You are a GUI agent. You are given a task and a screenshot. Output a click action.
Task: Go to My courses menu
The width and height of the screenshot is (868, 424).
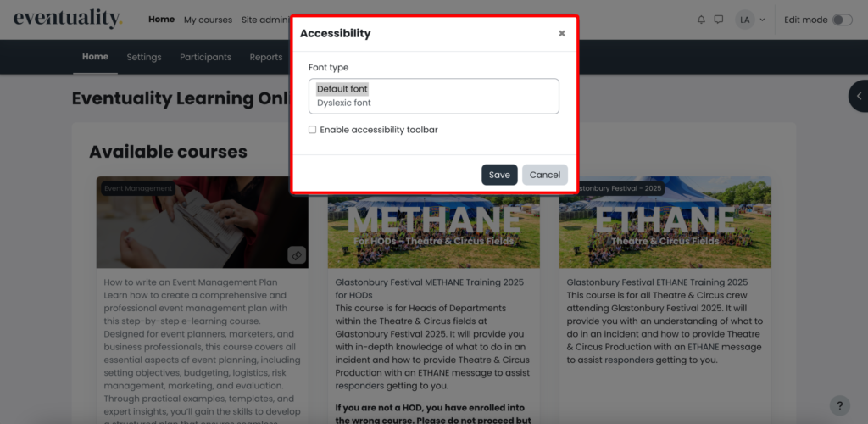(208, 20)
